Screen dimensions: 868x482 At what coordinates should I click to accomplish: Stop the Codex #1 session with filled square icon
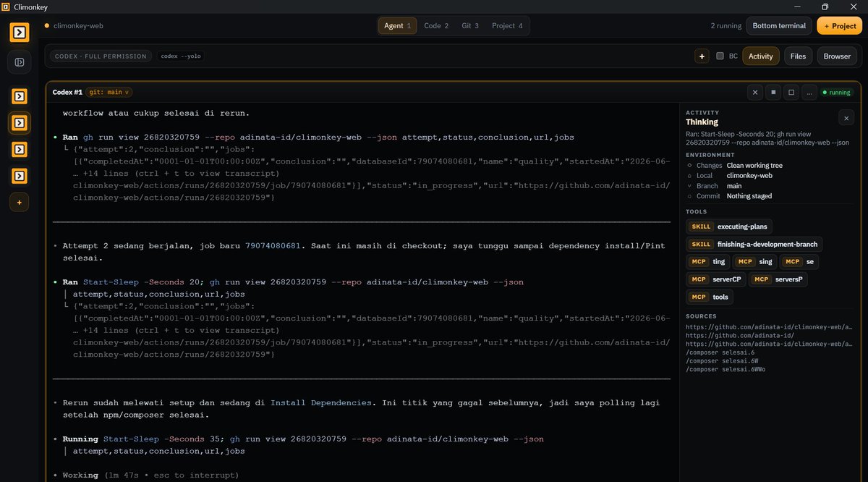(x=773, y=93)
